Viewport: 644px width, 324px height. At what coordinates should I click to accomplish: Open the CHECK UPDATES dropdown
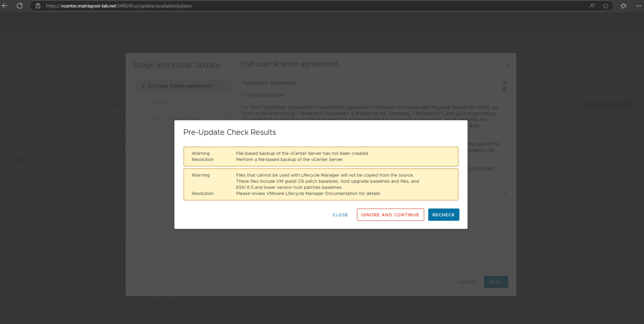click(x=626, y=105)
